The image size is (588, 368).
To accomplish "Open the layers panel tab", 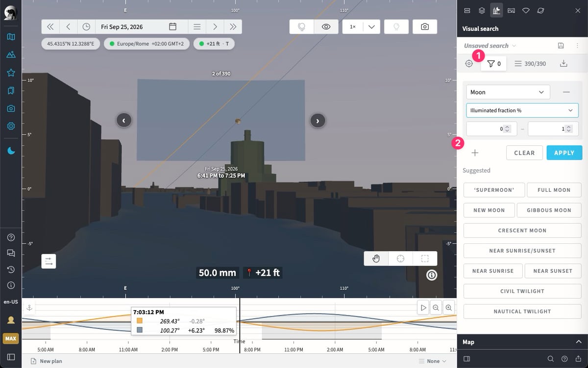I will [482, 10].
